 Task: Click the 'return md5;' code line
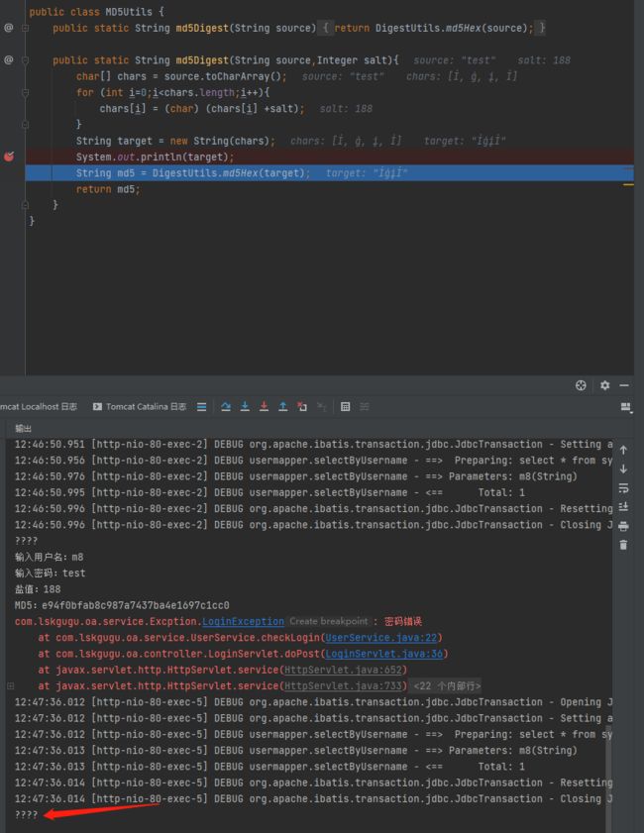coord(108,189)
